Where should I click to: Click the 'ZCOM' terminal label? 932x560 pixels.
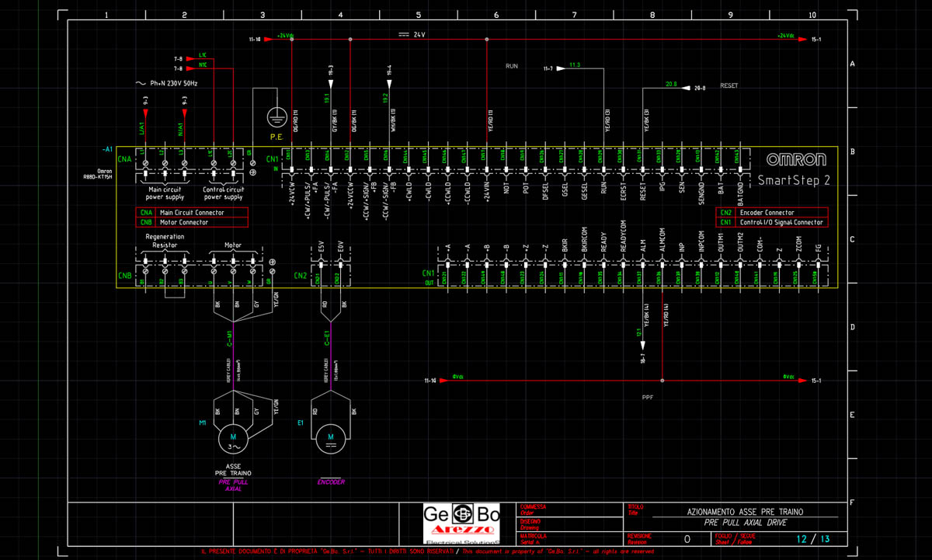point(798,242)
